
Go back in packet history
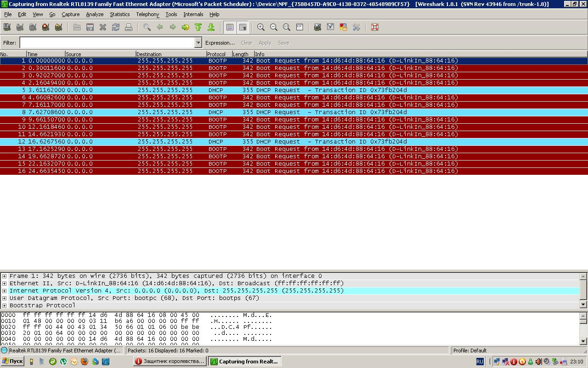click(160, 27)
